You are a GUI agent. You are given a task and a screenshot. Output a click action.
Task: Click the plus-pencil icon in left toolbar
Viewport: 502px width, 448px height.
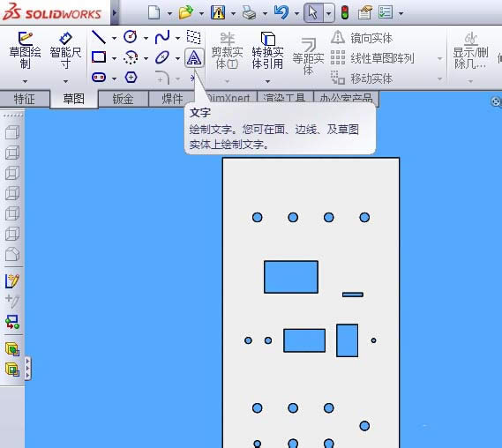coord(12,301)
